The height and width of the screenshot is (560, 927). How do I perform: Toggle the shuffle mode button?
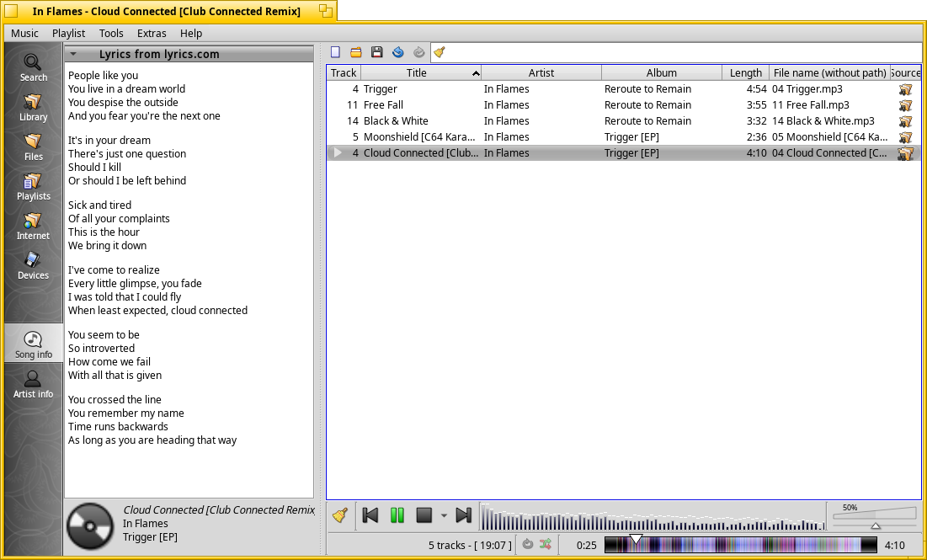(545, 545)
